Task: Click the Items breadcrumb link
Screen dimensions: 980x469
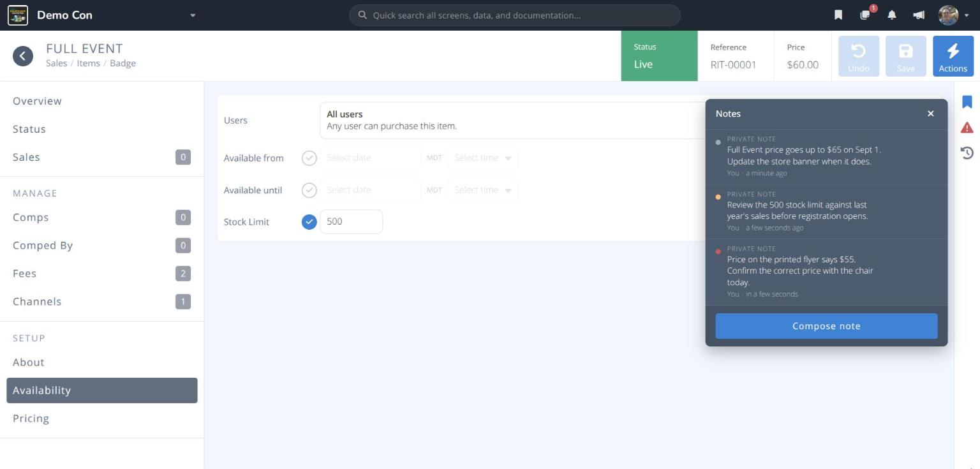Action: pos(88,63)
